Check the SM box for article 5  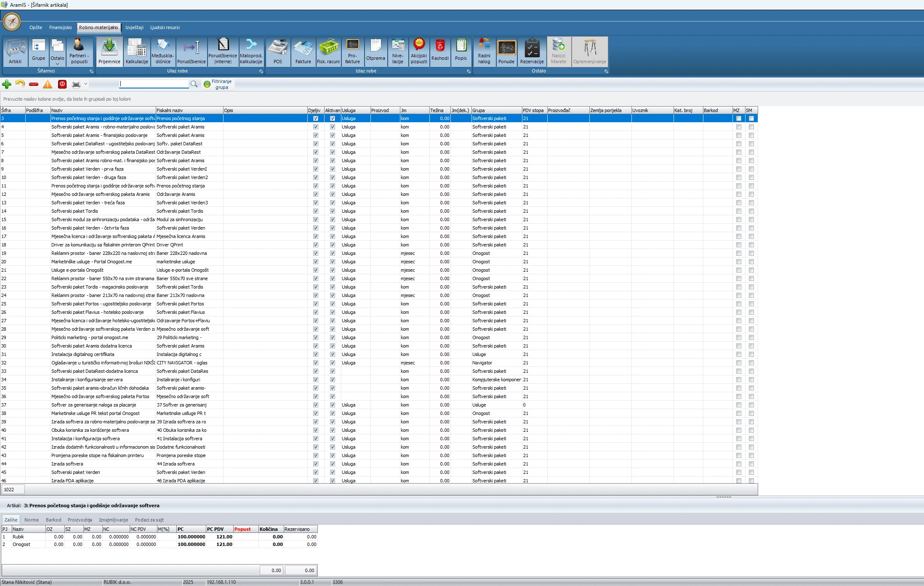751,135
